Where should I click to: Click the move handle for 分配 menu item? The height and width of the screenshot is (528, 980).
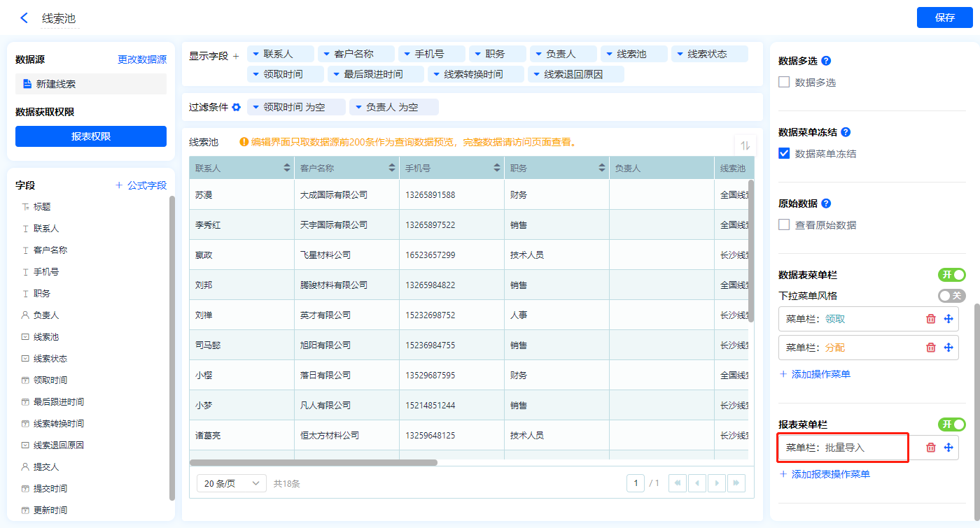click(x=948, y=348)
